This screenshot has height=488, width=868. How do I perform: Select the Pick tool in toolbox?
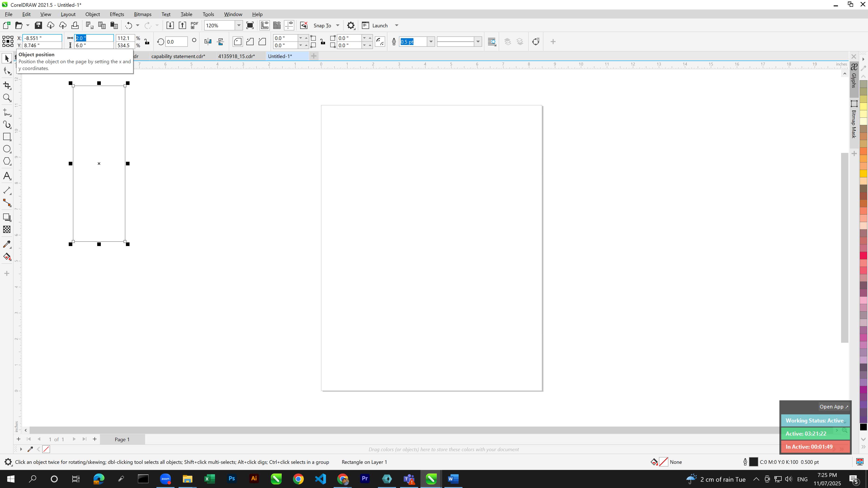tap(7, 59)
